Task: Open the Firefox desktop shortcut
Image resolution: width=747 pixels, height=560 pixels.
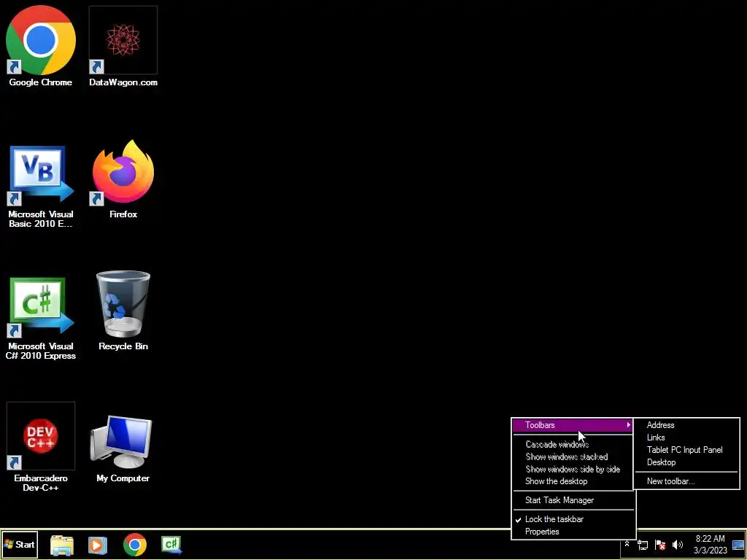Action: (x=123, y=180)
